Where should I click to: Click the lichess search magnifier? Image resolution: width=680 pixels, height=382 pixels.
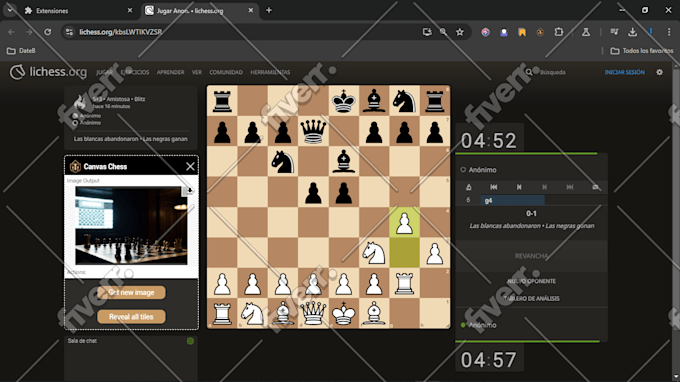tap(529, 72)
